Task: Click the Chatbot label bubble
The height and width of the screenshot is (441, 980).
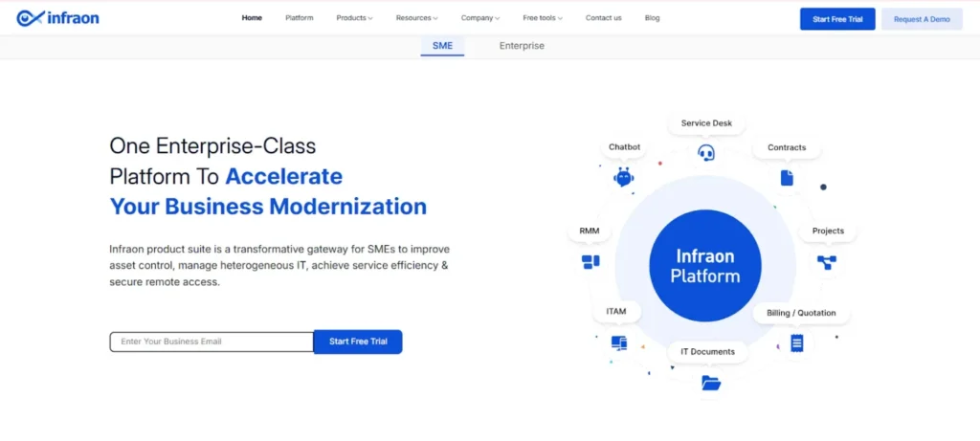Action: [624, 147]
